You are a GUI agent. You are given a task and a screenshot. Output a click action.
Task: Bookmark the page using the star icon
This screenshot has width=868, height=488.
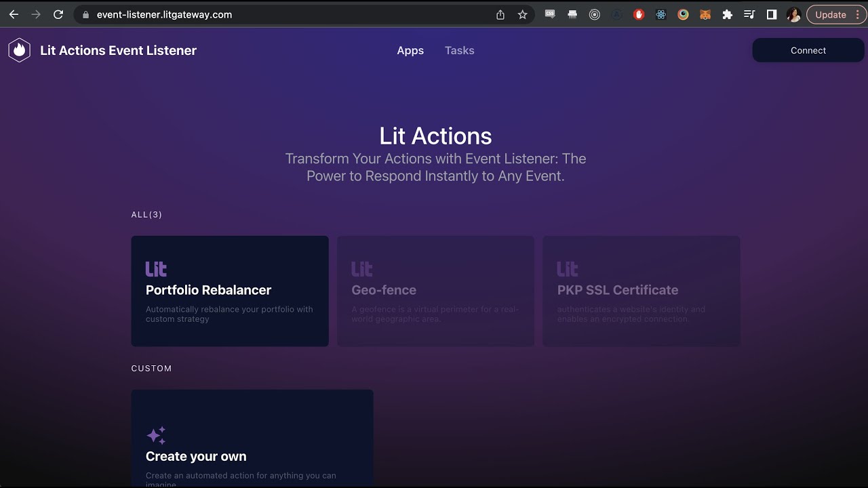point(522,14)
